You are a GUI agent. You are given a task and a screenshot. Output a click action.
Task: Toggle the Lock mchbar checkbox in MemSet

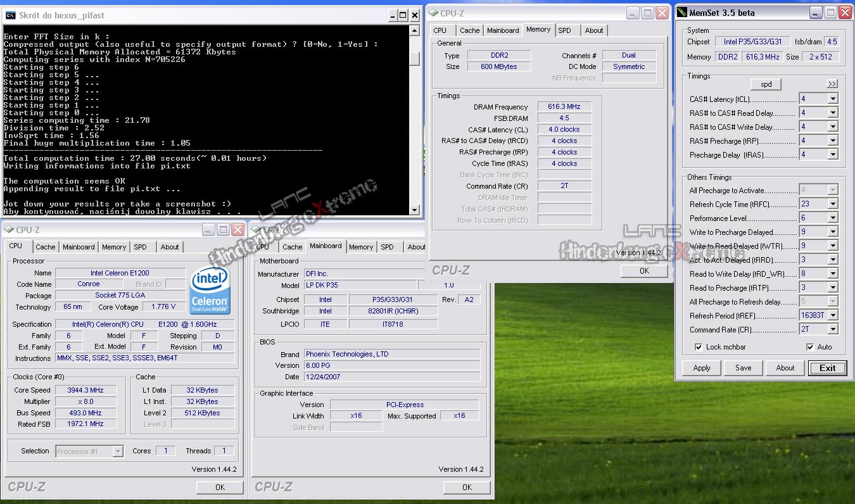(x=699, y=347)
